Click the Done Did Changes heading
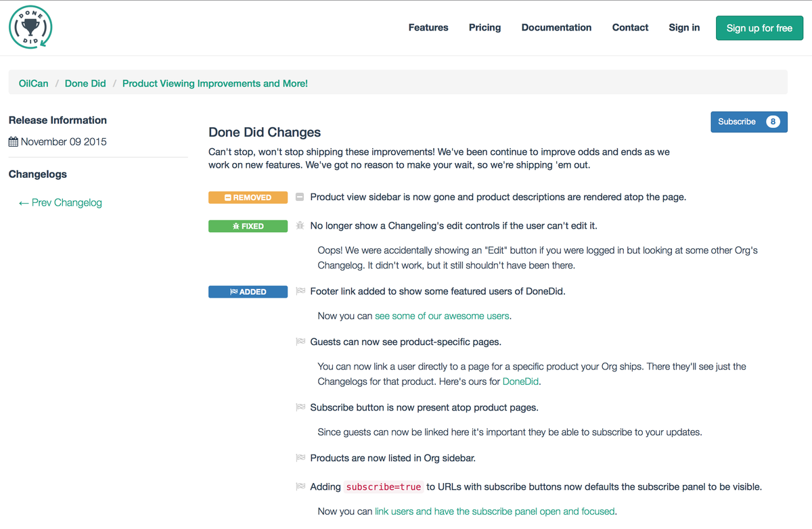This screenshot has height=529, width=812. pos(265,133)
